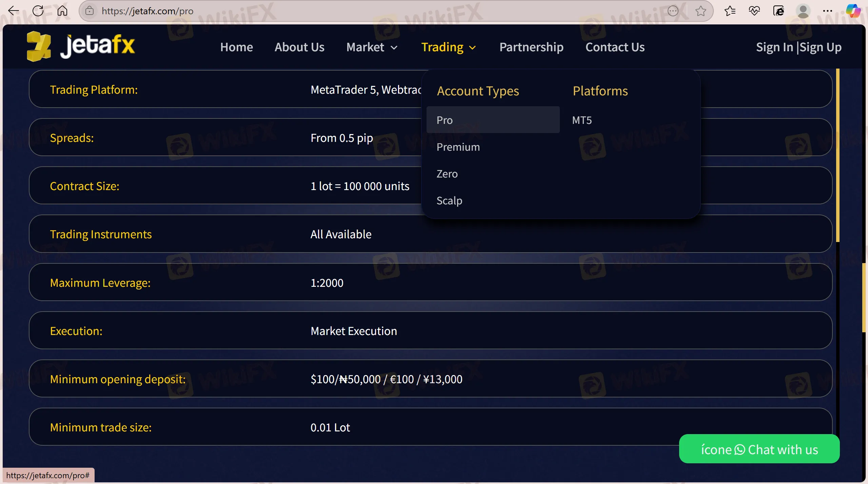This screenshot has height=484, width=868.
Task: Open Browser essentials heart icon
Action: tap(754, 11)
